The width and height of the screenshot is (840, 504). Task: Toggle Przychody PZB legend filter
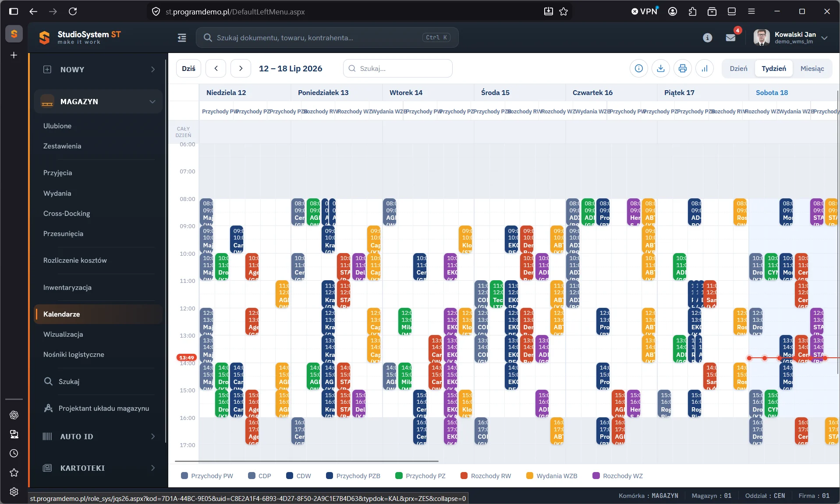click(353, 476)
